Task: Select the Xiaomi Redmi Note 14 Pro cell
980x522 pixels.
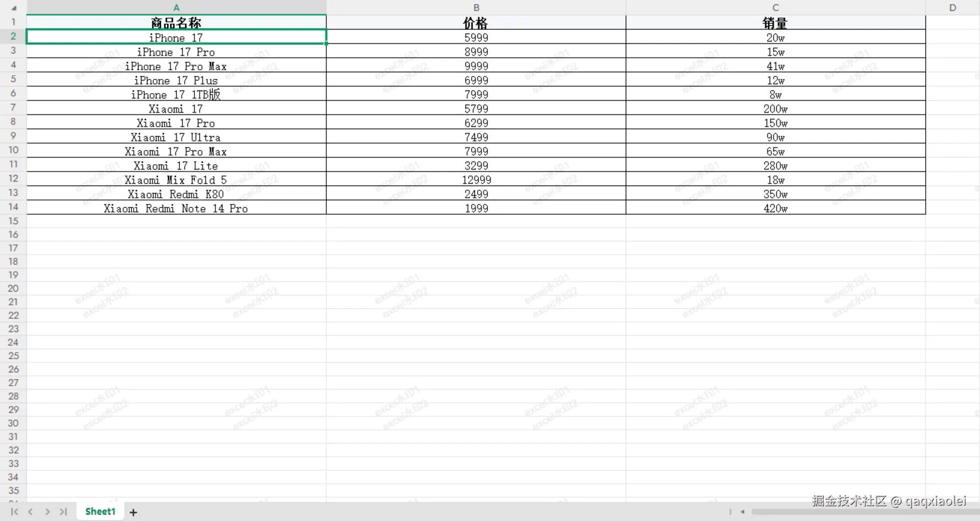Action: point(176,208)
